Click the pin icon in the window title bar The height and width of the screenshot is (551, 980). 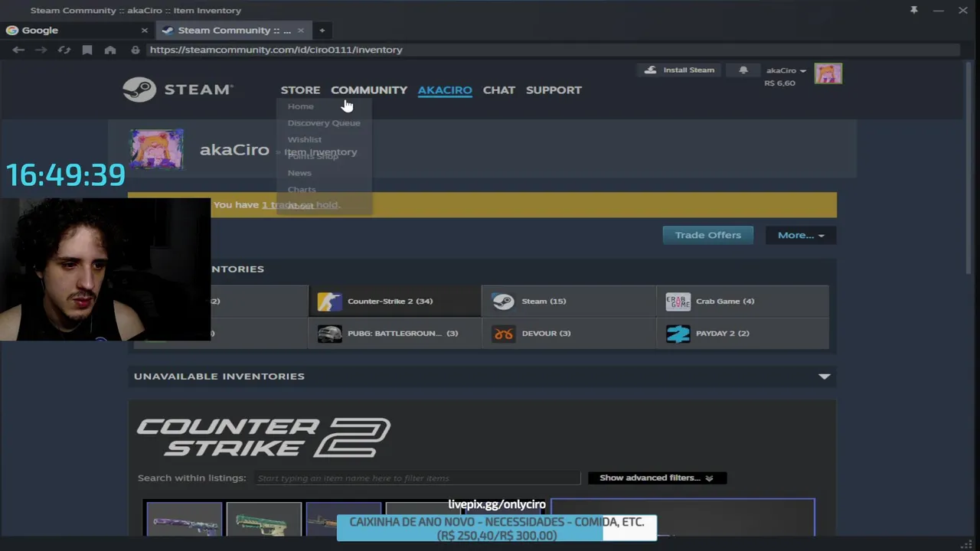tap(913, 10)
